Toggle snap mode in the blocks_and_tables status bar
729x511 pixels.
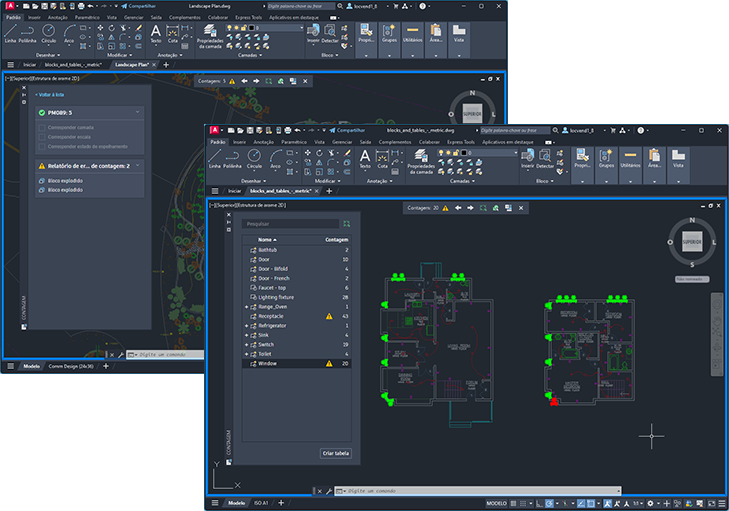(523, 503)
